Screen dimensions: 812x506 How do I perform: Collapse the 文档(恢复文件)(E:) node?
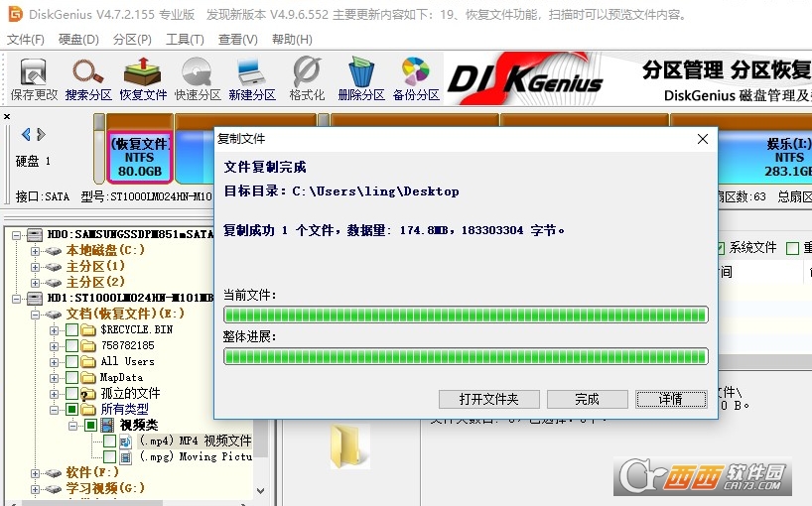[35, 315]
